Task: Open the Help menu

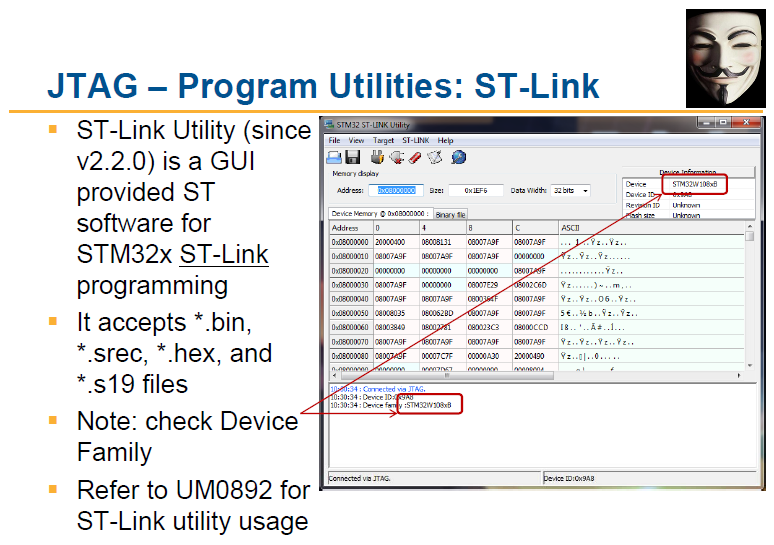Action: [445, 140]
